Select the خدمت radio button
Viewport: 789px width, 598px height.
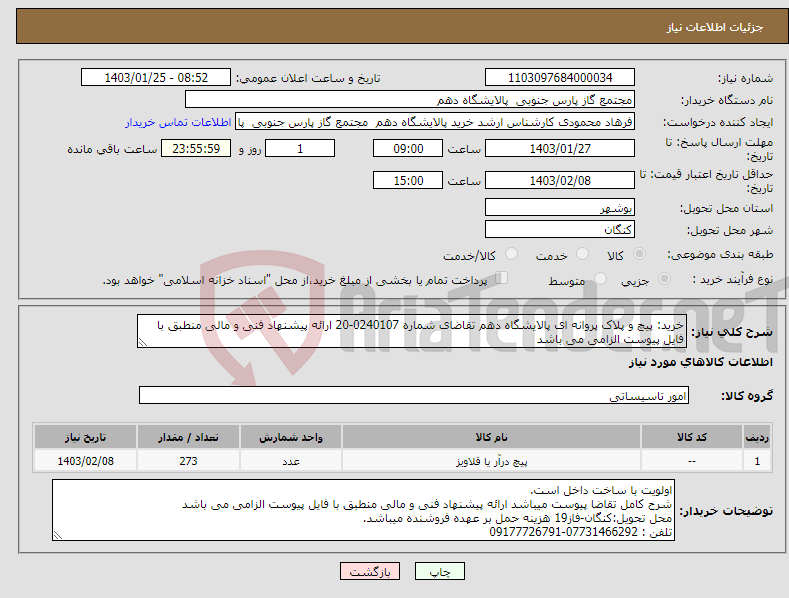[582, 254]
